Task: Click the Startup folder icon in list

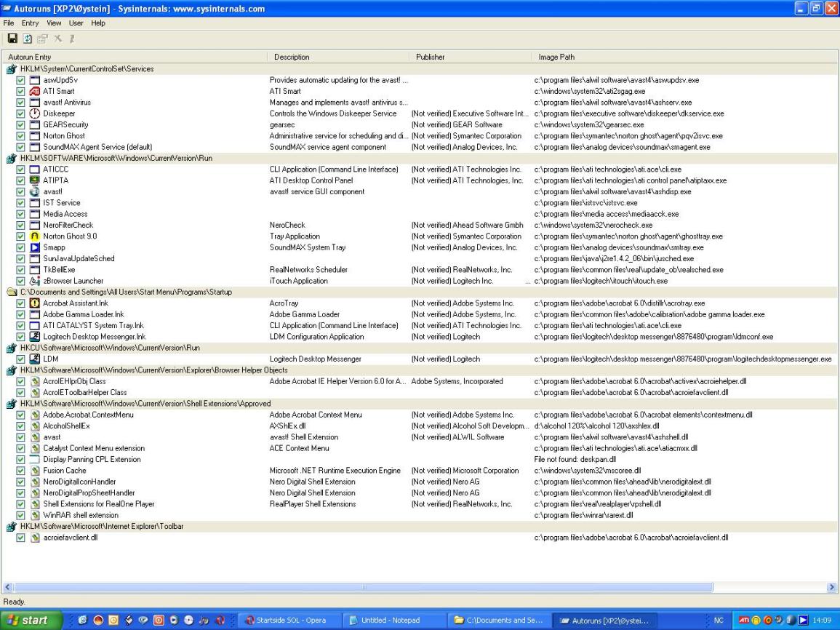Action: point(11,292)
